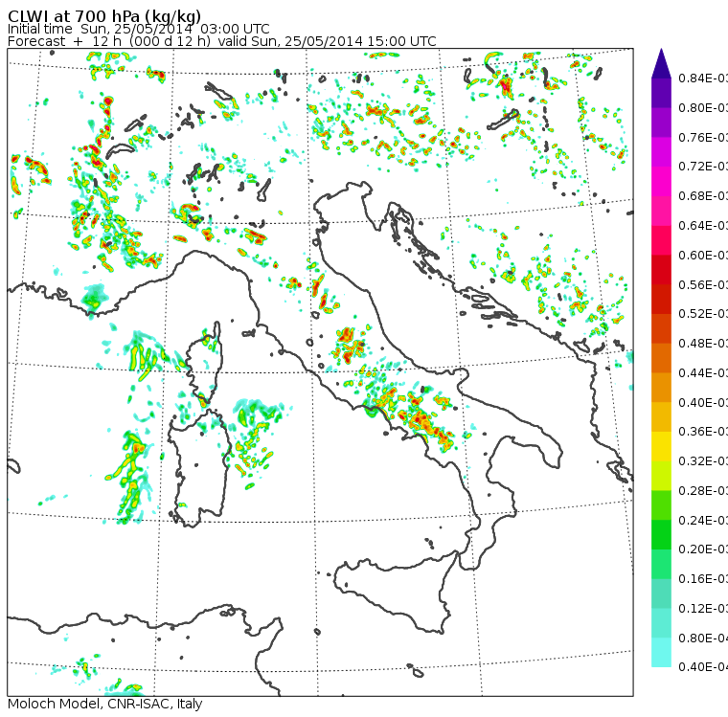Viewport: 728px width, 717px height.
Task: Select the 'Initial time Sun, 25/05/2014 03:00 UTC' line
Action: coord(138,29)
